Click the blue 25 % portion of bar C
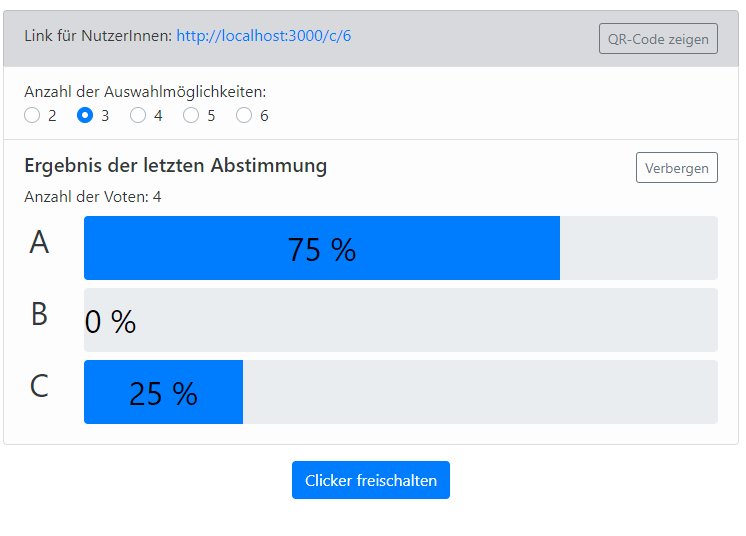 pyautogui.click(x=163, y=392)
